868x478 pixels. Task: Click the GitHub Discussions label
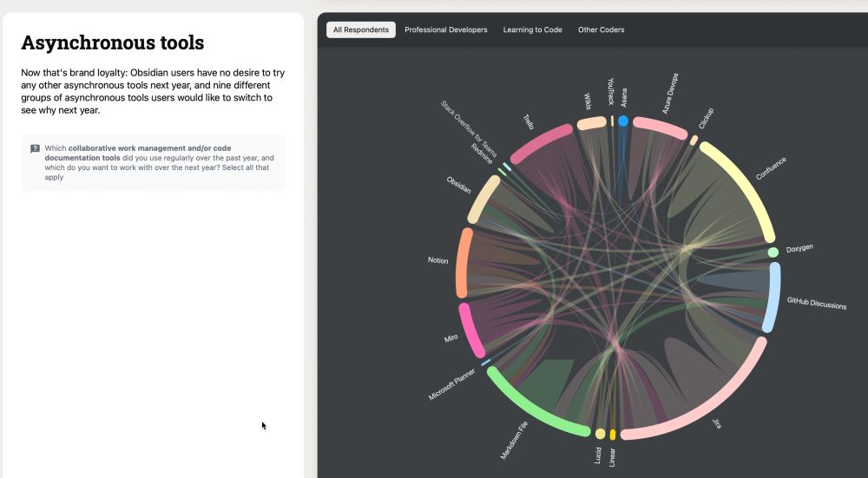tap(817, 303)
